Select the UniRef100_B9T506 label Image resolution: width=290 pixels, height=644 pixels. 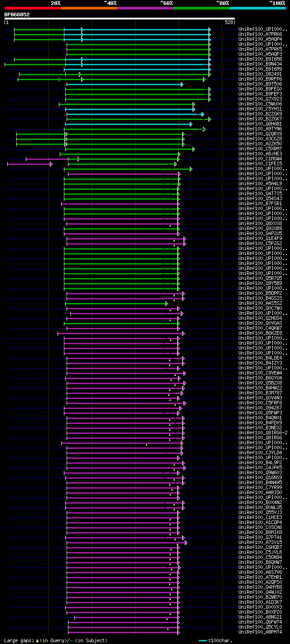(260, 84)
